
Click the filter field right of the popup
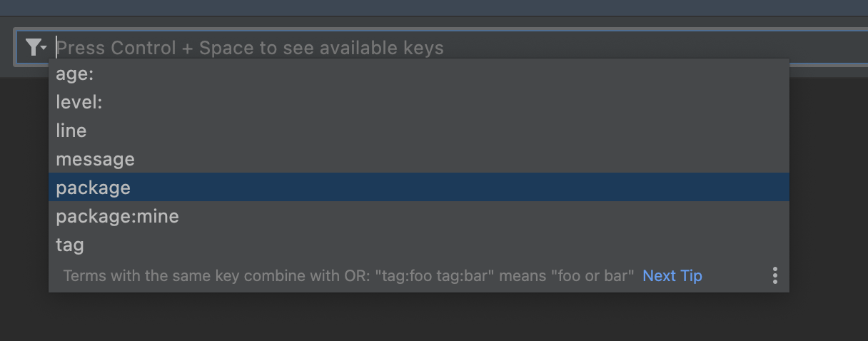828,48
